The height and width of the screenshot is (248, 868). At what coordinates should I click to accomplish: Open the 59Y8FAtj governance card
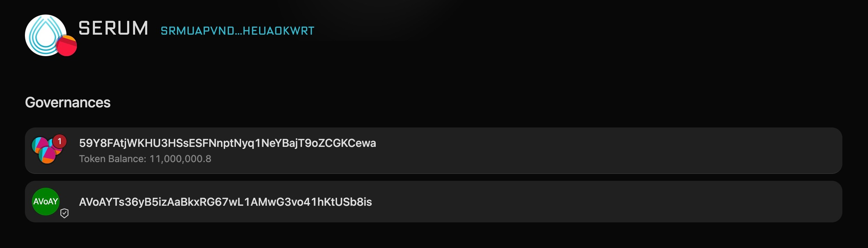pyautogui.click(x=433, y=151)
